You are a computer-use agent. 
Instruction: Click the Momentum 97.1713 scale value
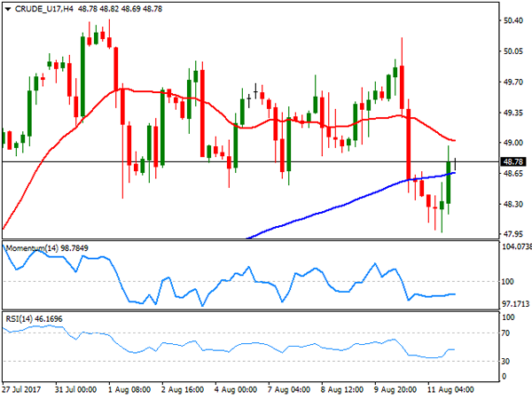(515, 304)
